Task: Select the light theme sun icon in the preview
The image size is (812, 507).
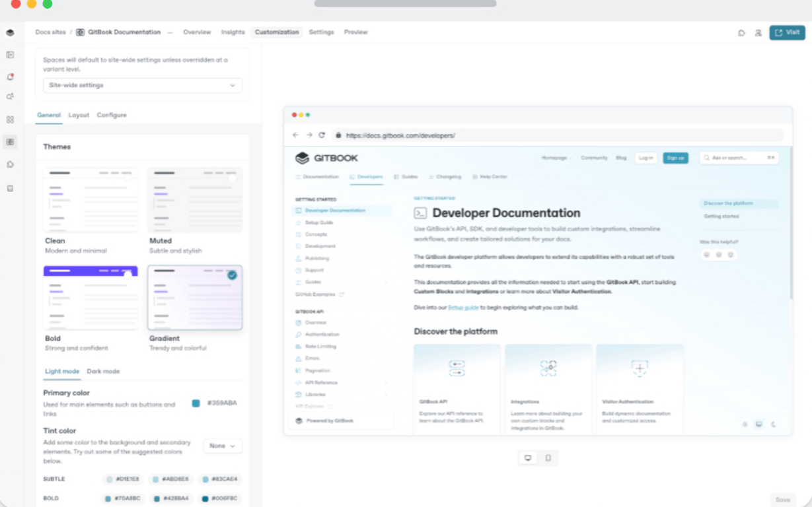Action: (x=745, y=424)
